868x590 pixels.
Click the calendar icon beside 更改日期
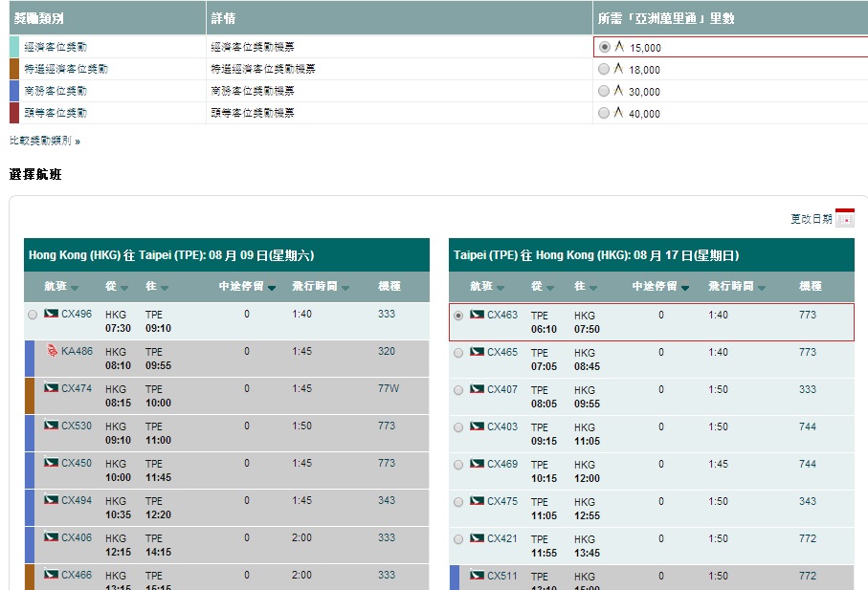click(x=844, y=218)
